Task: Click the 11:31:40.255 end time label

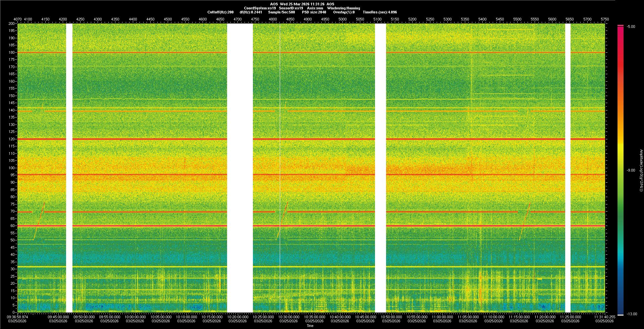Action: [604, 317]
